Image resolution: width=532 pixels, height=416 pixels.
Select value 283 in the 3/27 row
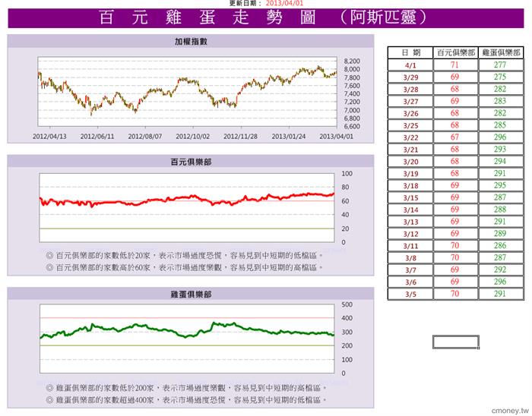click(x=500, y=101)
